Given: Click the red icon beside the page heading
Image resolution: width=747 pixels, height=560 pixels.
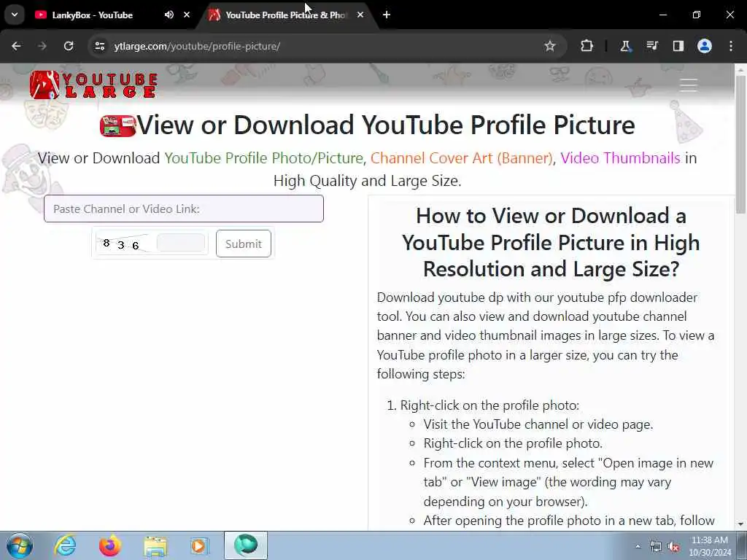Looking at the screenshot, I should 117,126.
